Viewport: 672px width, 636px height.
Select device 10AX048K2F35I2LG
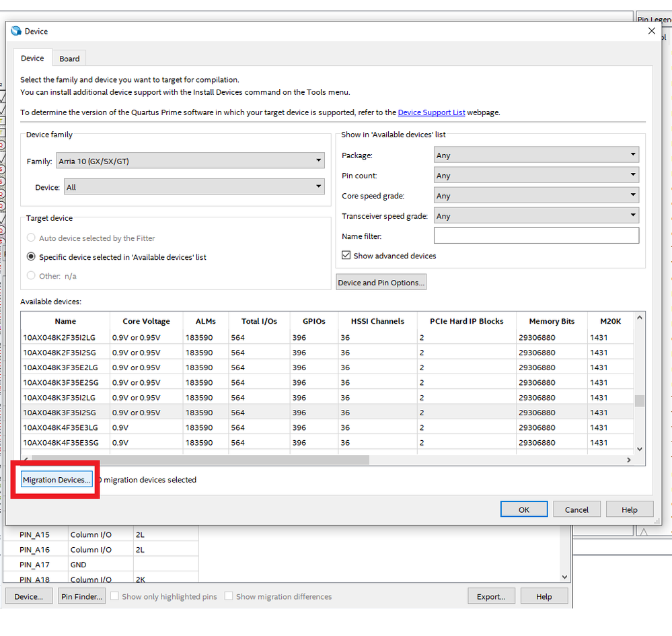[x=328, y=337]
